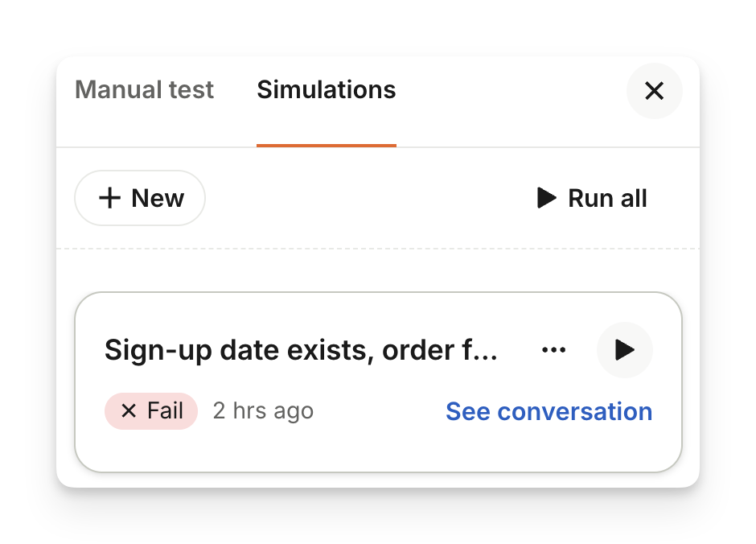
Task: Click the play triangle beside Run all
Action: [x=547, y=198]
